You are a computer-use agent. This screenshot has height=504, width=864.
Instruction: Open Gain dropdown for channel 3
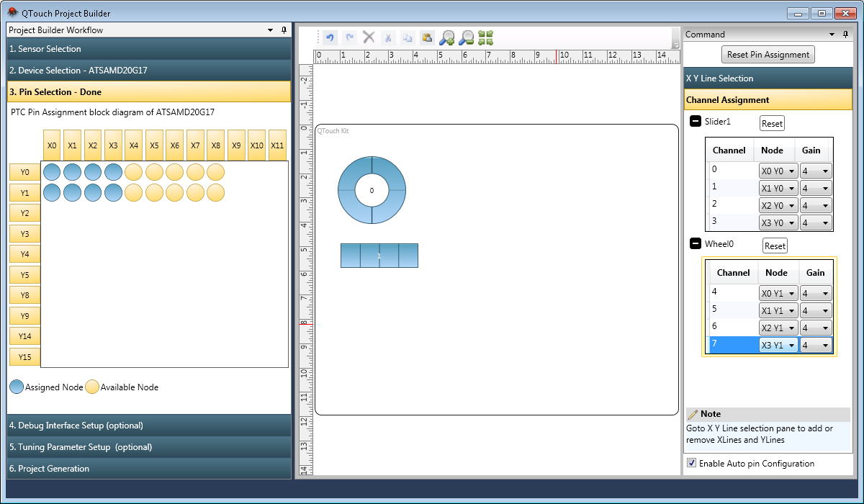point(816,222)
